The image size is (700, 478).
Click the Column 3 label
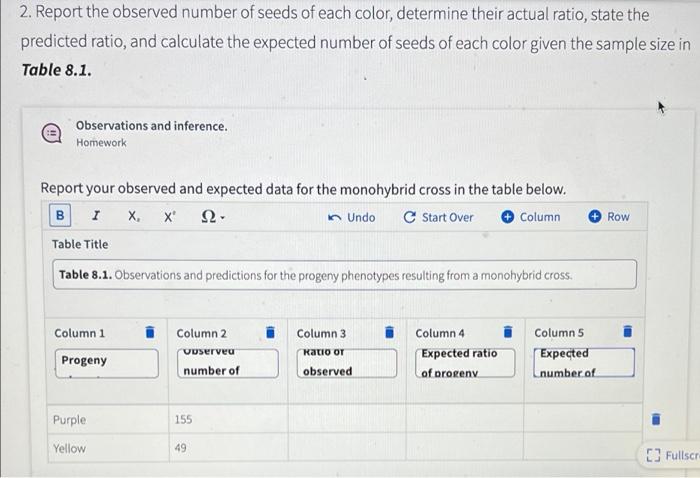321,333
